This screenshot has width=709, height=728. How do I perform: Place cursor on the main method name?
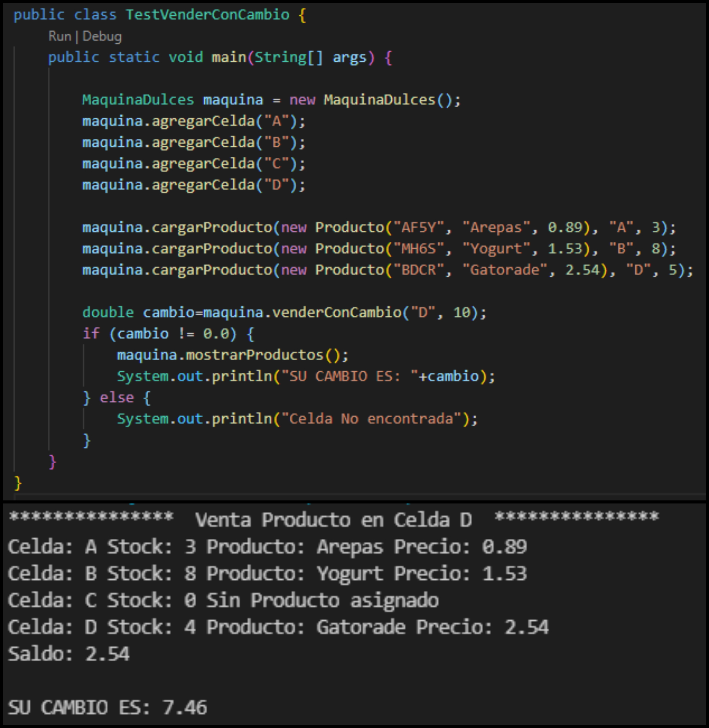point(229,57)
